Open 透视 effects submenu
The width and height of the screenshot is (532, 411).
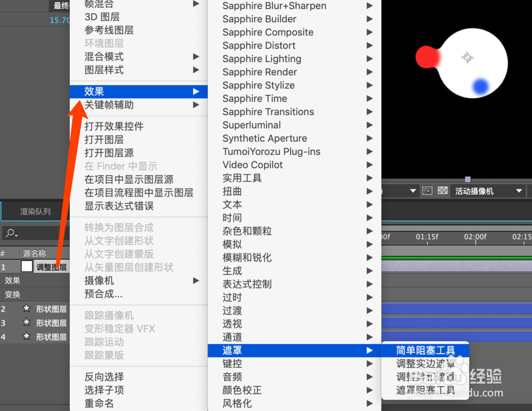[295, 323]
